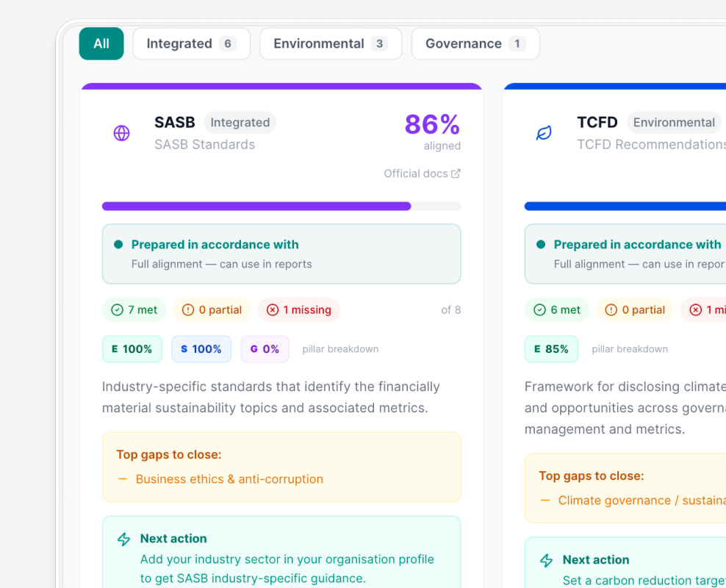Click the Business ethics & anti-corruption gap
This screenshot has width=726, height=588.
[x=229, y=479]
